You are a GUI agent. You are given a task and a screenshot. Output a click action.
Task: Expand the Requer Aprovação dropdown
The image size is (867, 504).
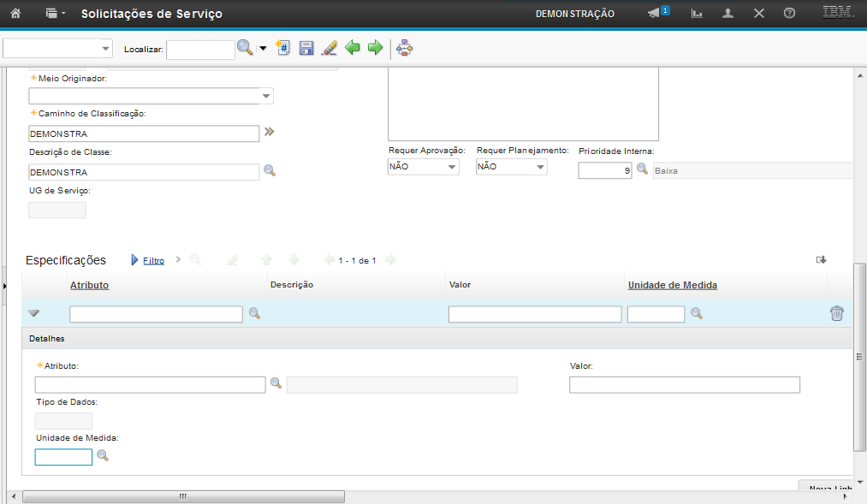pos(452,168)
